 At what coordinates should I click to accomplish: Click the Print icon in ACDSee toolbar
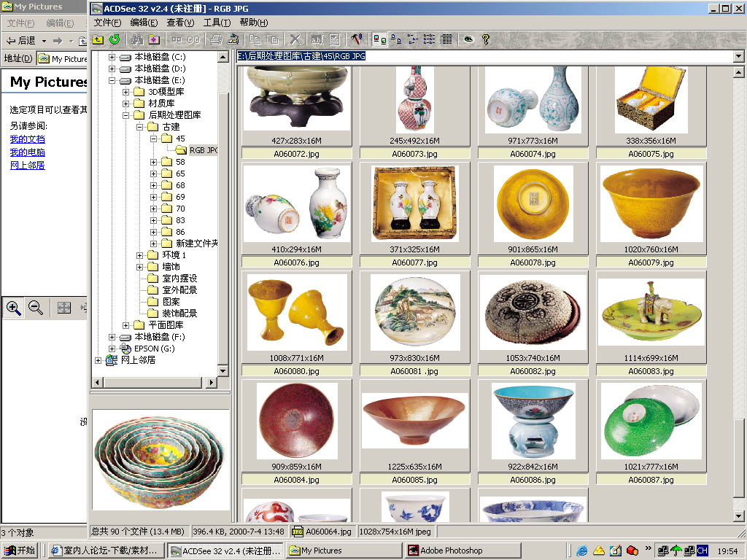(x=216, y=39)
